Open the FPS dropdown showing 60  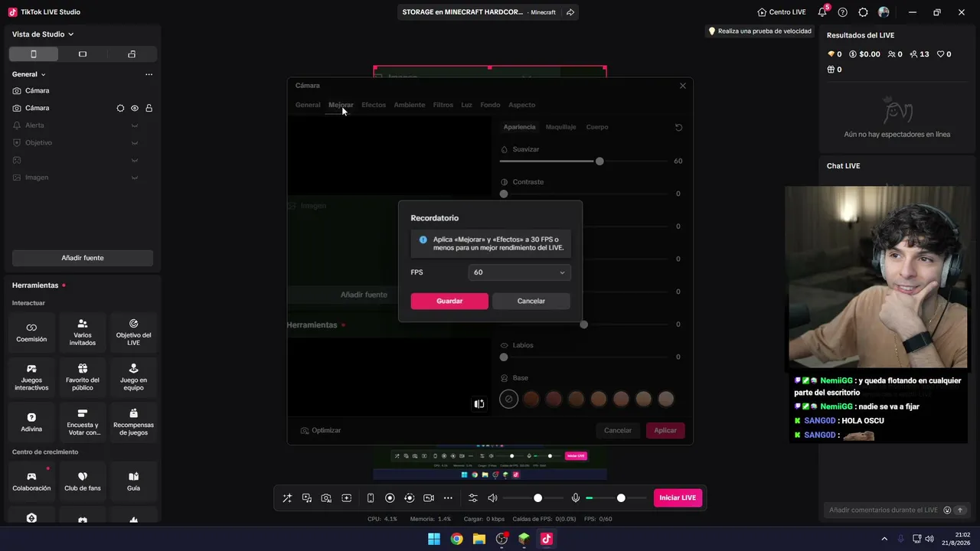click(519, 272)
